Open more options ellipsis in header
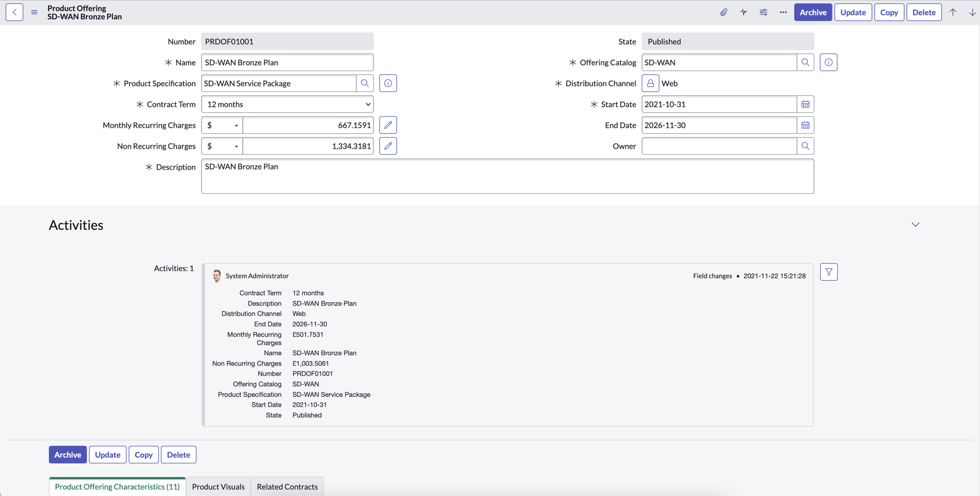The image size is (980, 496). coord(783,12)
